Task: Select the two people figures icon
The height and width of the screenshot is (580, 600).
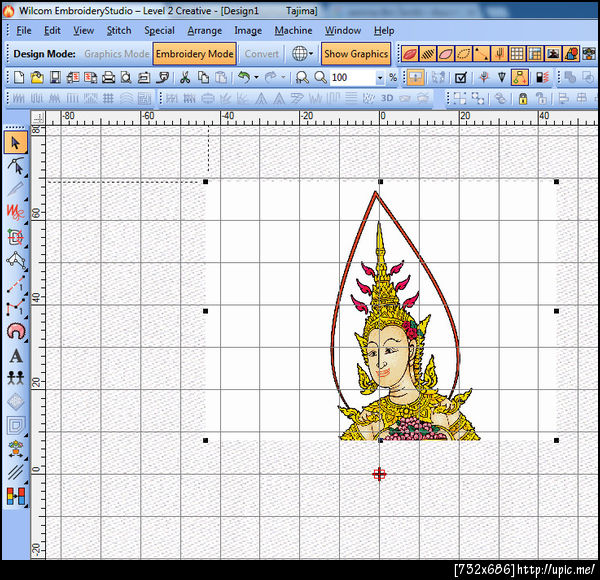Action: tap(16, 378)
